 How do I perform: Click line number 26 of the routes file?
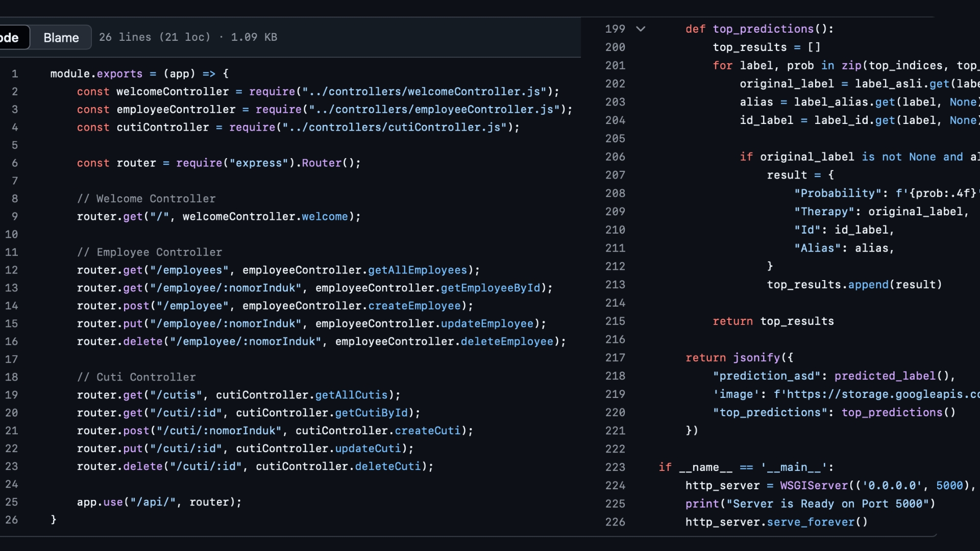click(x=12, y=520)
